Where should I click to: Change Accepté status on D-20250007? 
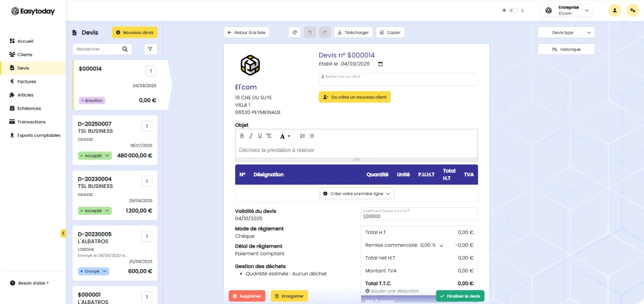click(x=95, y=156)
